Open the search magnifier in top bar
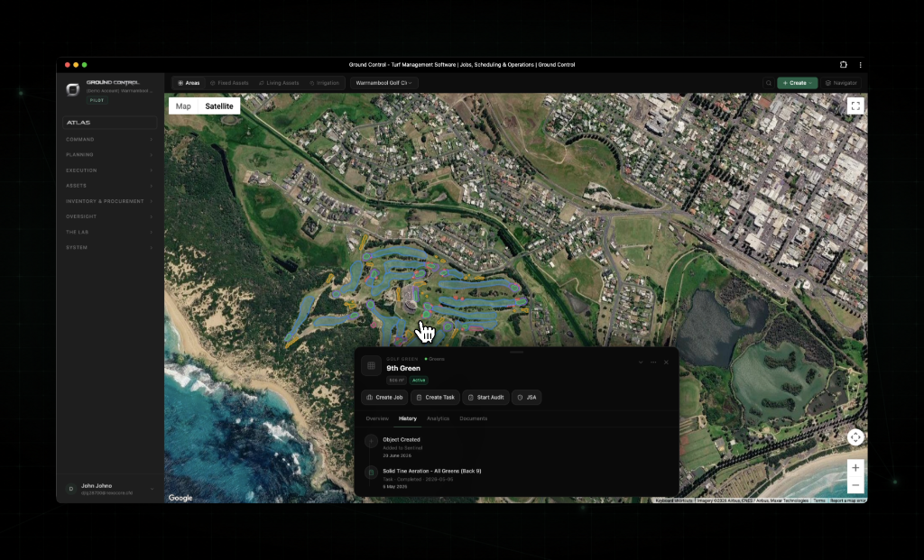Viewport: 924px width, 560px height. click(x=769, y=83)
